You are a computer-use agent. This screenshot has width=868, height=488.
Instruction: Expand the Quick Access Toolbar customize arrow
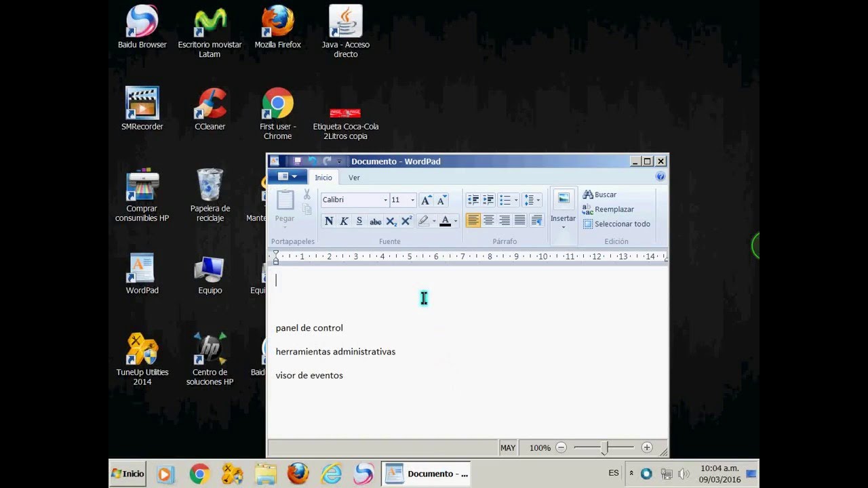click(340, 161)
